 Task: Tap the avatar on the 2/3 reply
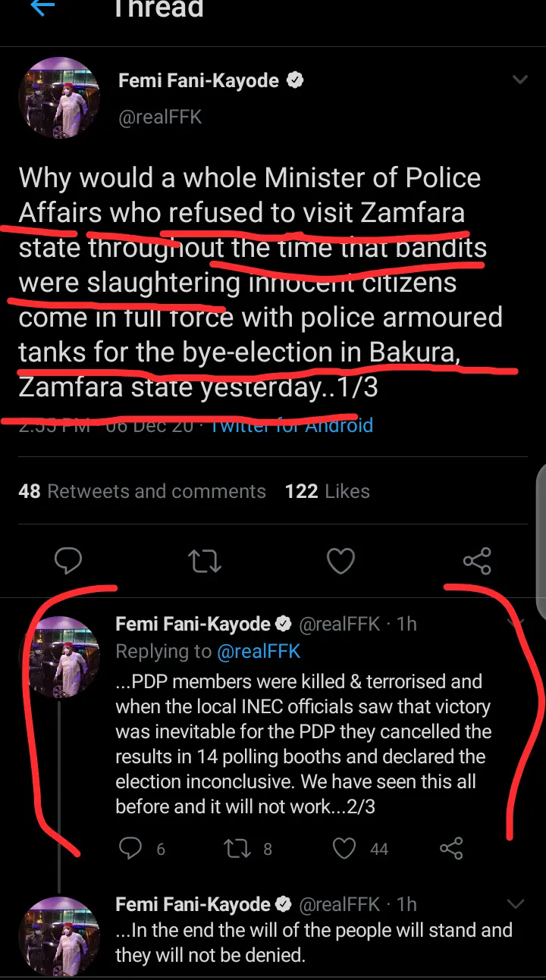tap(59, 656)
